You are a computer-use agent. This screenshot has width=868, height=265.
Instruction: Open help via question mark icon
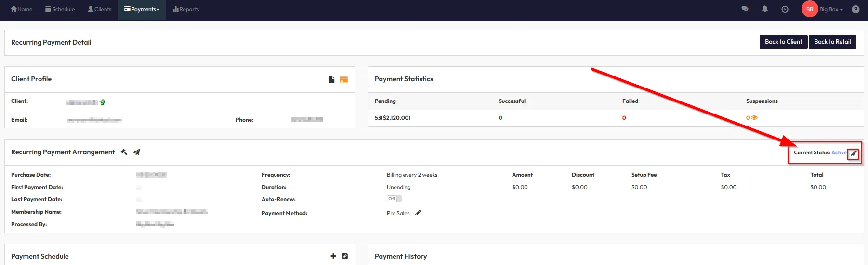855,9
